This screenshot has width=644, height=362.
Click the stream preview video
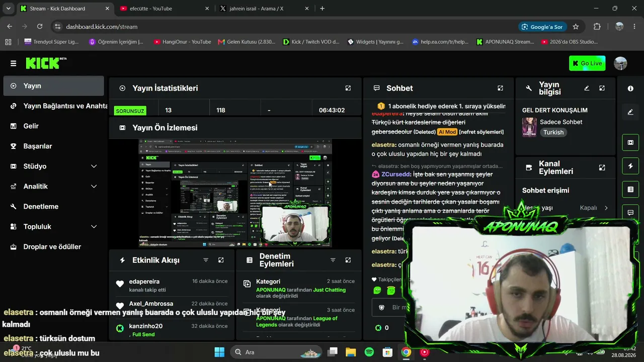coord(235,193)
